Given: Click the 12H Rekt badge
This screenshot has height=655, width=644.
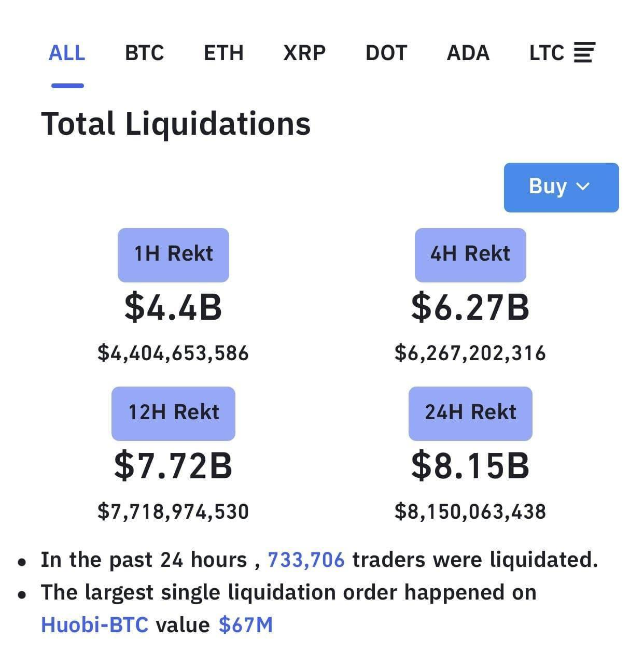Looking at the screenshot, I should pyautogui.click(x=173, y=413).
